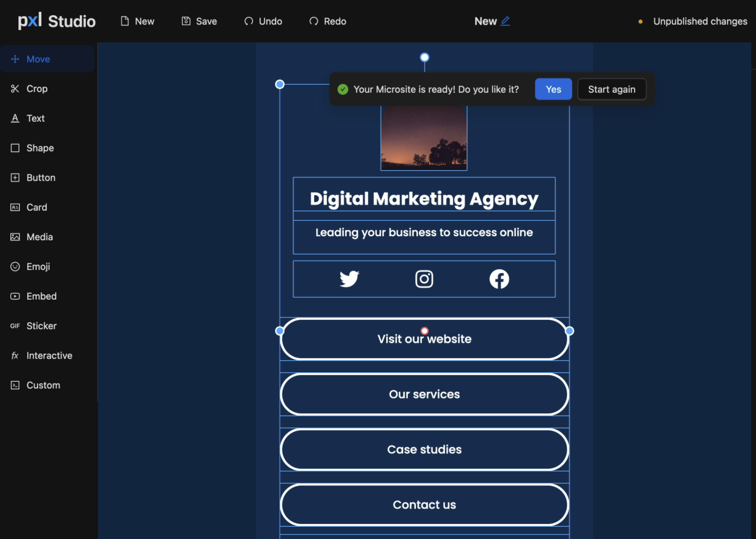Grab the top rotation handle circle
The height and width of the screenshot is (539, 756).
[425, 58]
